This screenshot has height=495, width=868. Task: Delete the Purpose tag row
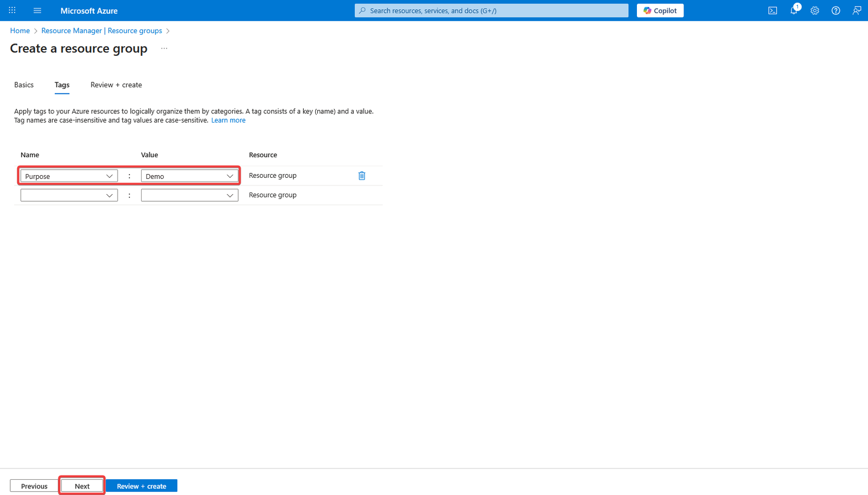coord(362,176)
